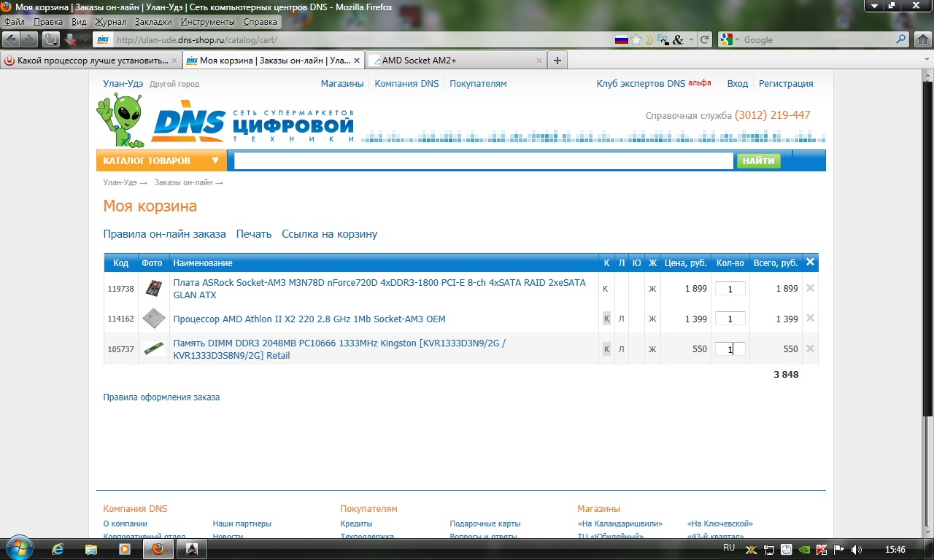Switch to 'Какой процессор лучше установить' tab
The width and height of the screenshot is (934, 560).
(90, 61)
